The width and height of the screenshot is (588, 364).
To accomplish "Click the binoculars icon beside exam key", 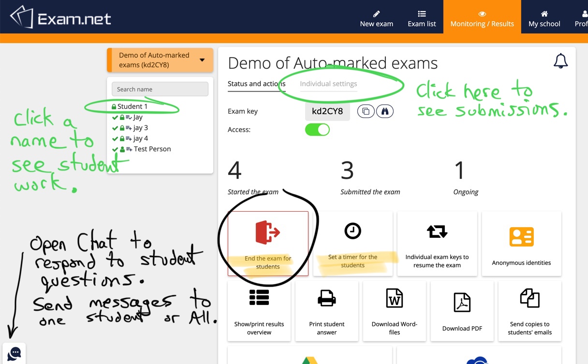I will [x=385, y=112].
